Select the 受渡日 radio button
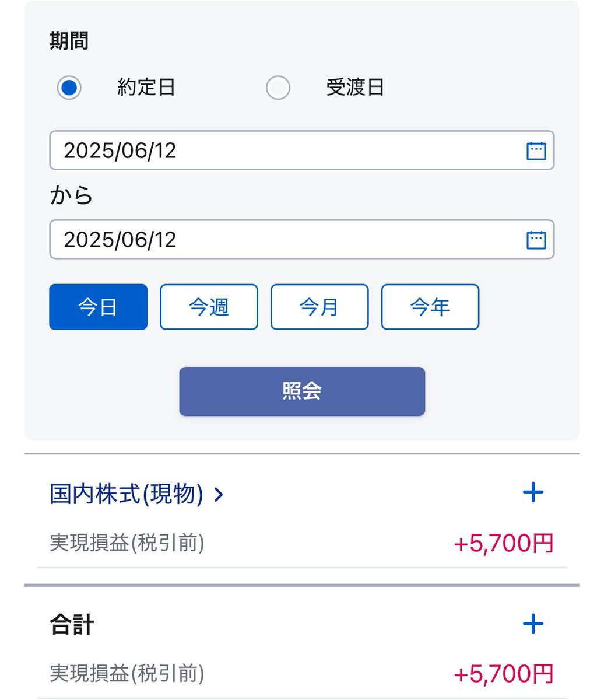This screenshot has width=604, height=700. click(278, 88)
